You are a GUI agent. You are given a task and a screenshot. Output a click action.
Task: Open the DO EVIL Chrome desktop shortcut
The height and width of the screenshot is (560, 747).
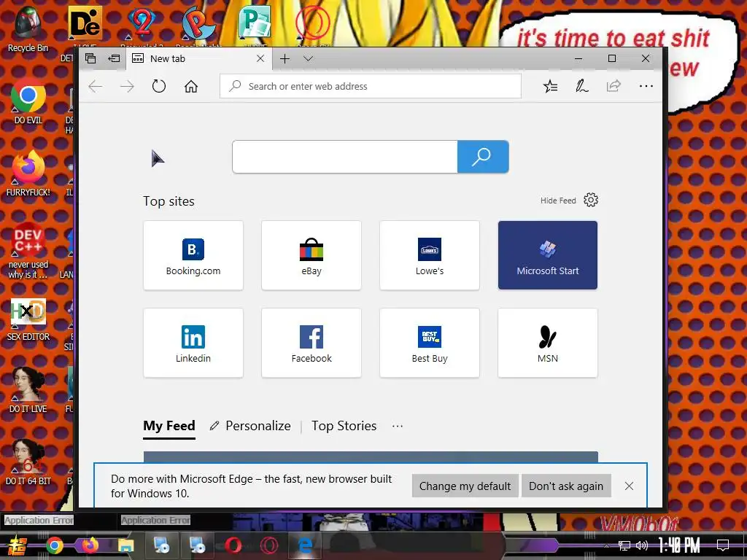pyautogui.click(x=28, y=101)
